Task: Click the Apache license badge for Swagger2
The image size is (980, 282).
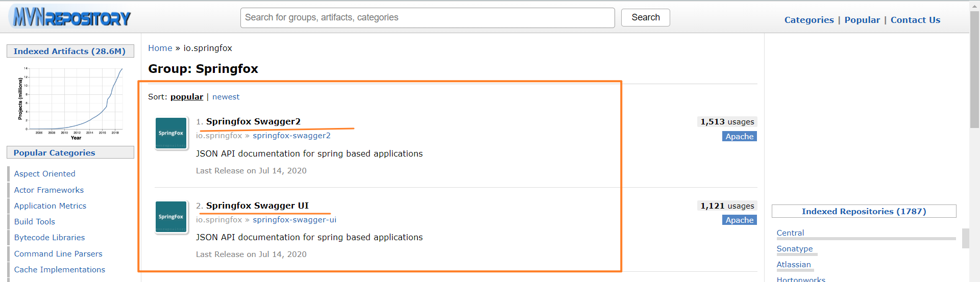Action: (x=740, y=136)
